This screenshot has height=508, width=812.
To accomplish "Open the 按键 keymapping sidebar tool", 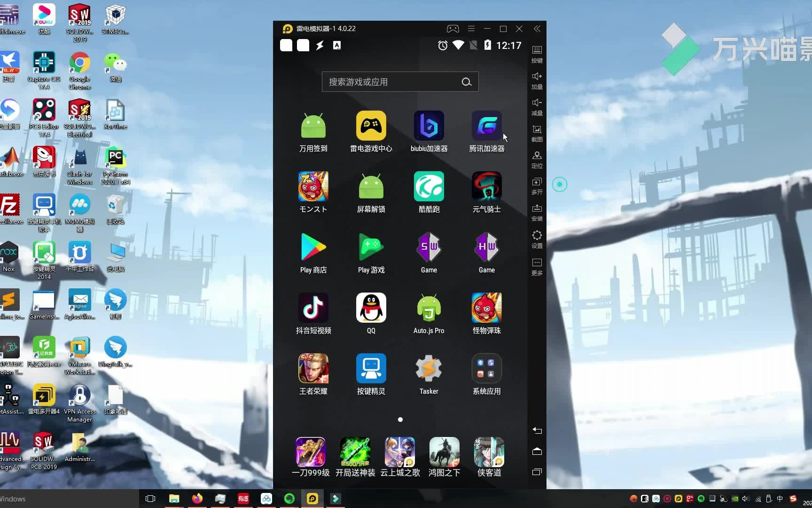I will tap(537, 54).
